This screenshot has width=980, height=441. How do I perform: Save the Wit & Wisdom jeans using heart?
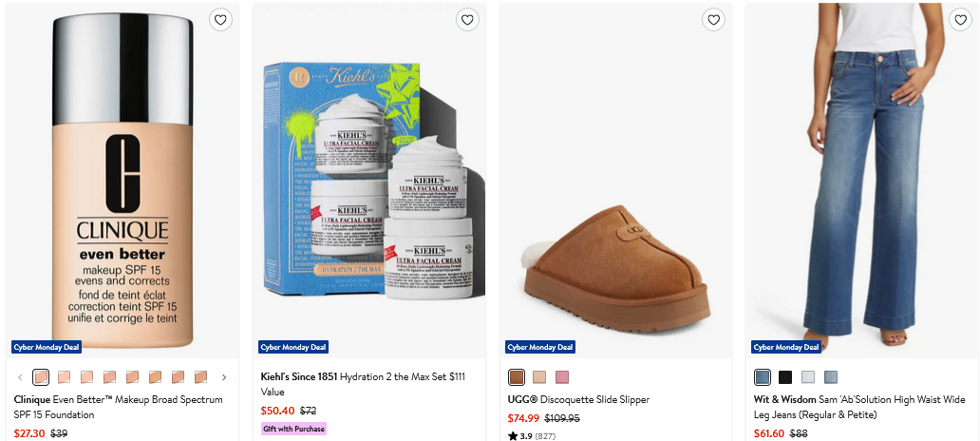pos(960,19)
